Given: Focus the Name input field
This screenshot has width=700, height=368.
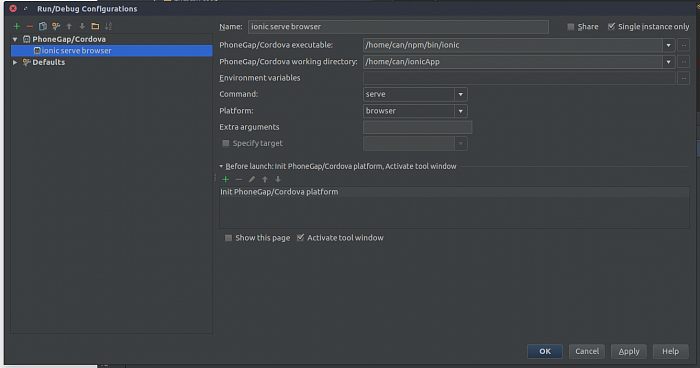Looking at the screenshot, I should (x=398, y=27).
